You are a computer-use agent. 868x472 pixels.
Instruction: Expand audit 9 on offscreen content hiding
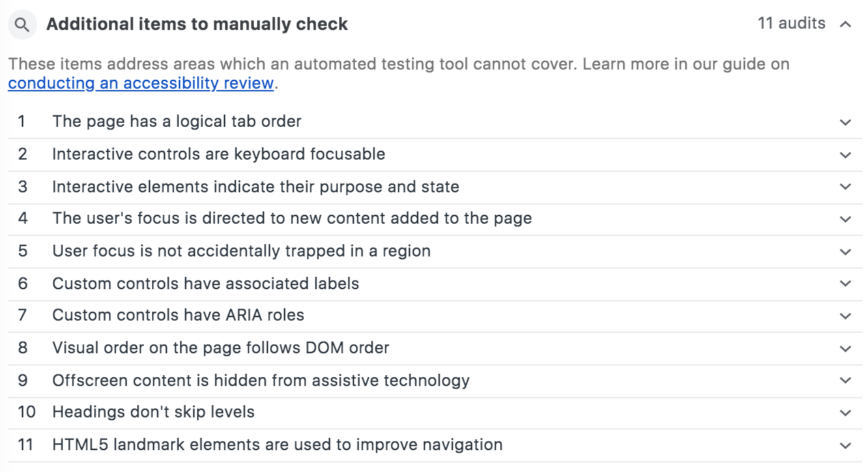point(844,381)
